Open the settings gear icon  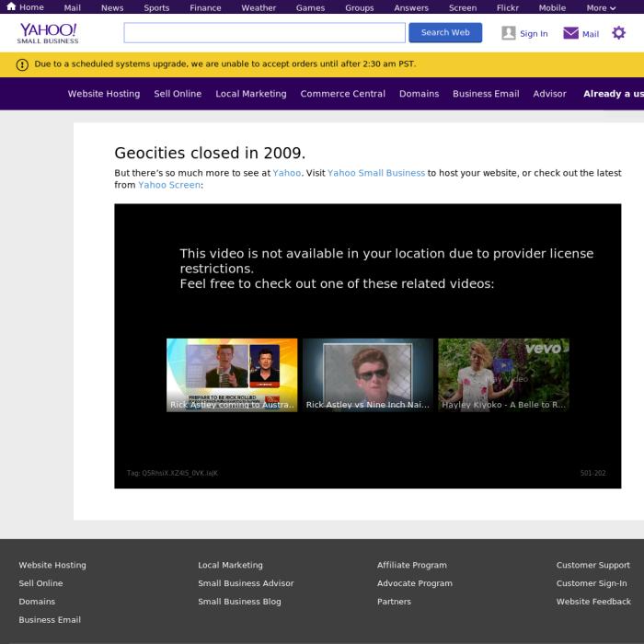[618, 33]
